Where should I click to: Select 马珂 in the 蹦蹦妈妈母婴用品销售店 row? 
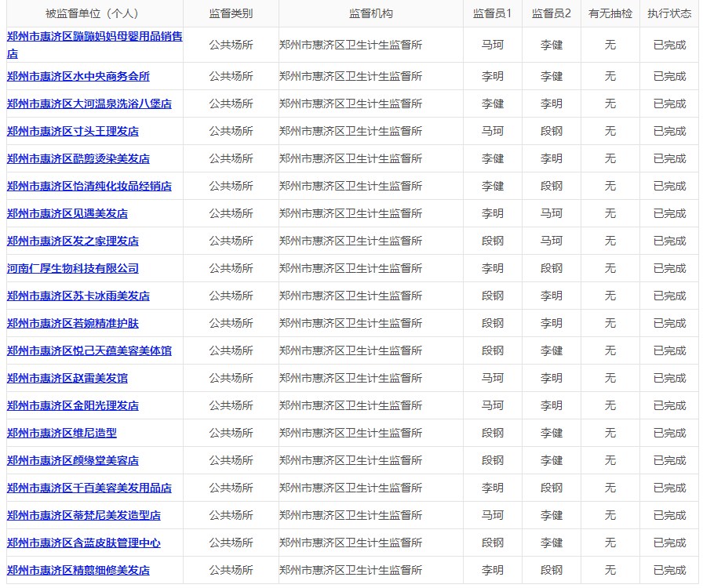click(492, 45)
